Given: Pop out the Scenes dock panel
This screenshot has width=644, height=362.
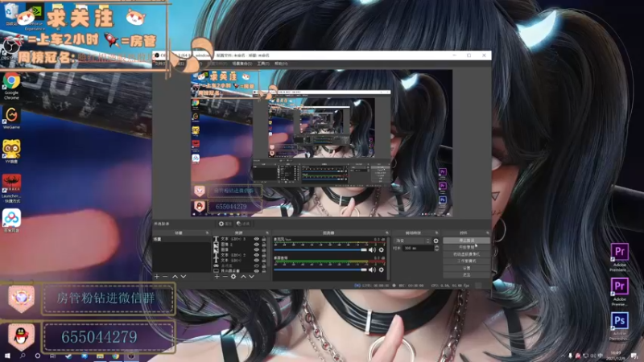Looking at the screenshot, I should tap(207, 232).
